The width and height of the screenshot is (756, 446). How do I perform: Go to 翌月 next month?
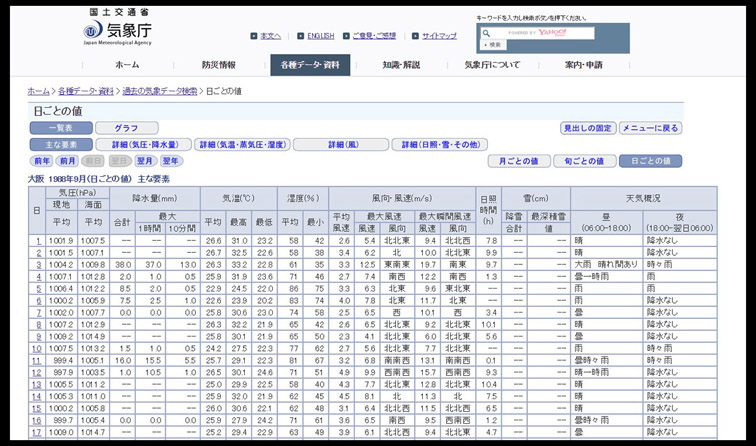[x=145, y=161]
